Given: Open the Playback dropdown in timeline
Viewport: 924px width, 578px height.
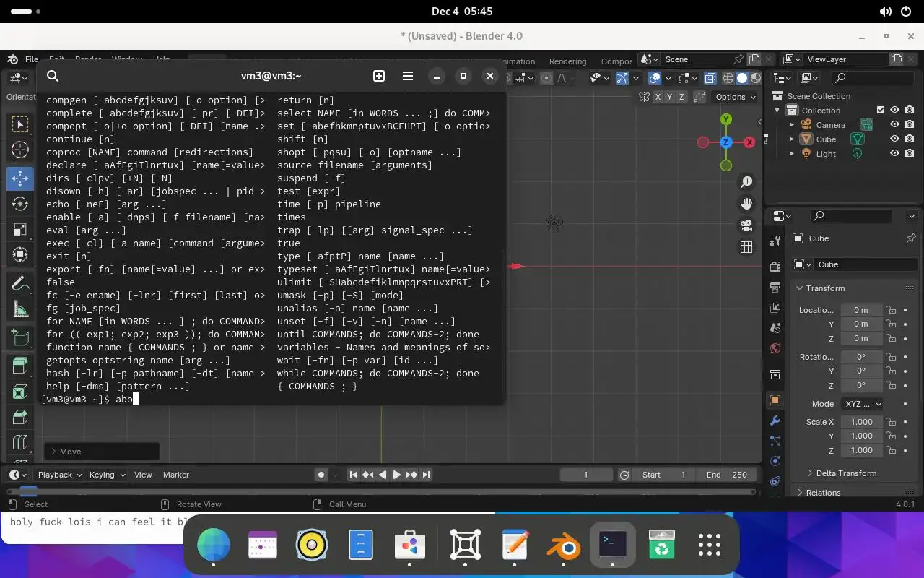Looking at the screenshot, I should click(61, 475).
